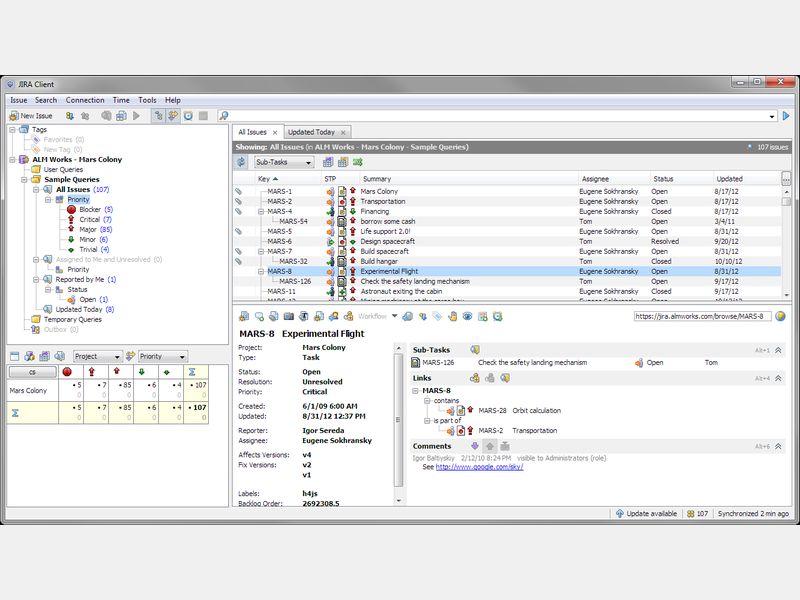Click Update available in the status bar

[x=646, y=514]
